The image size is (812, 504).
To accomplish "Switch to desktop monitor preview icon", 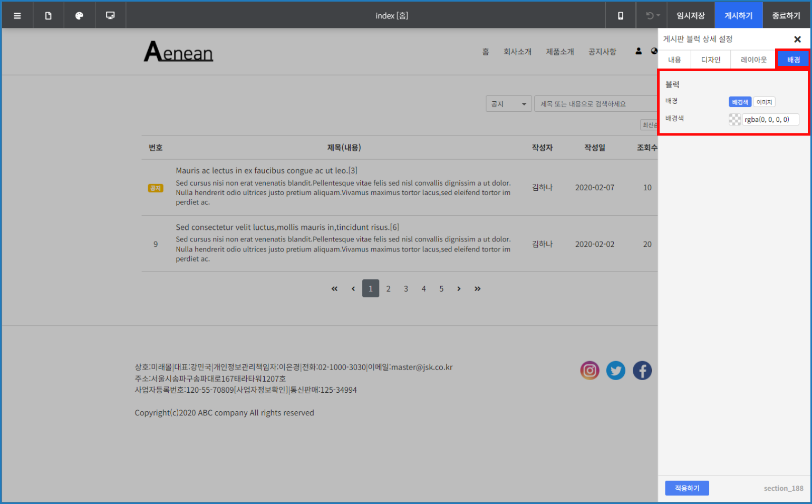I will click(x=110, y=16).
